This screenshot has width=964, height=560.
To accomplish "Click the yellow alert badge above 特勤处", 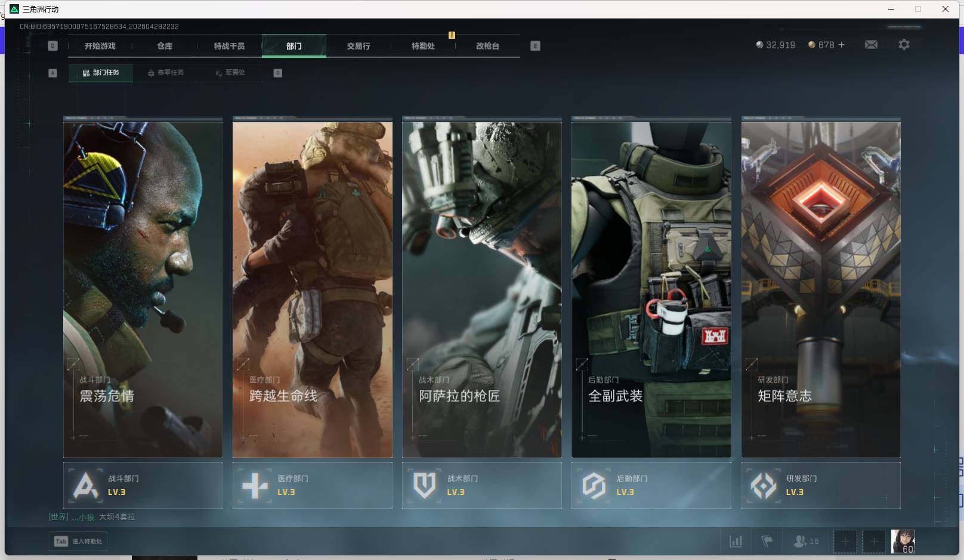I will pos(452,35).
